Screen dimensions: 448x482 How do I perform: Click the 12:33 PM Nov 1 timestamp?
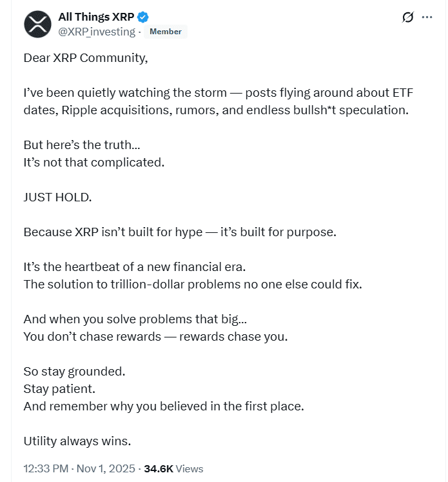pos(80,469)
